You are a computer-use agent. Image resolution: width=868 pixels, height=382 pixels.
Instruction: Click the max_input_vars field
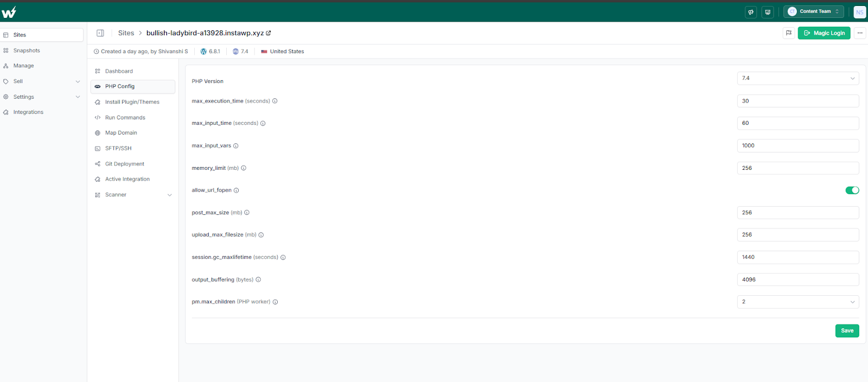(798, 145)
